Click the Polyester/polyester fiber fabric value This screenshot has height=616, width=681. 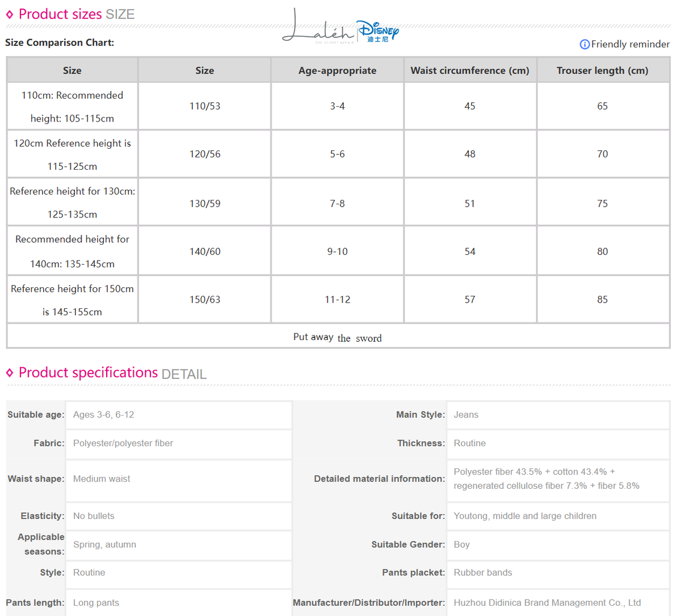coord(123,443)
